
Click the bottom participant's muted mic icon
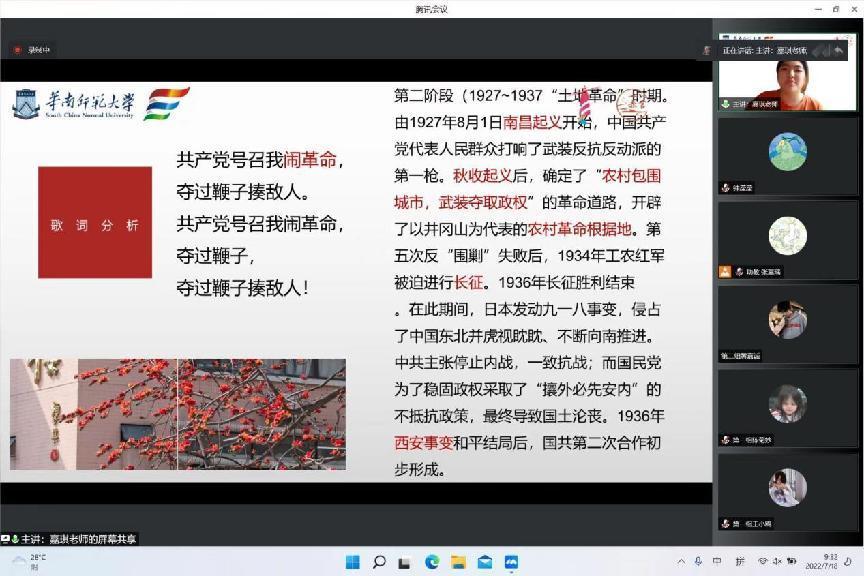point(725,523)
